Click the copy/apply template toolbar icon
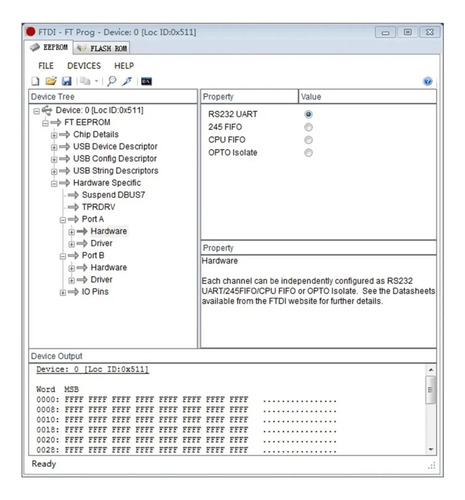The image size is (465, 500). click(x=85, y=81)
